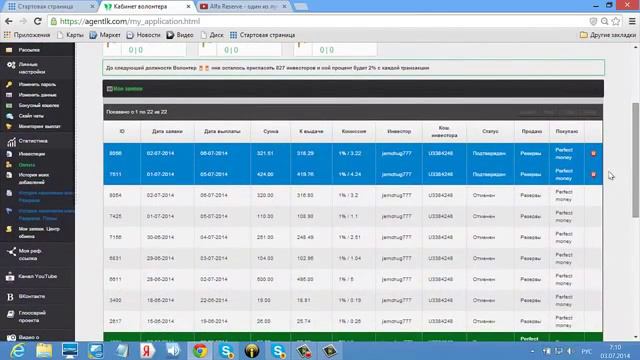Open the Диск bookmark
This screenshot has height=360, width=640.
[x=212, y=35]
